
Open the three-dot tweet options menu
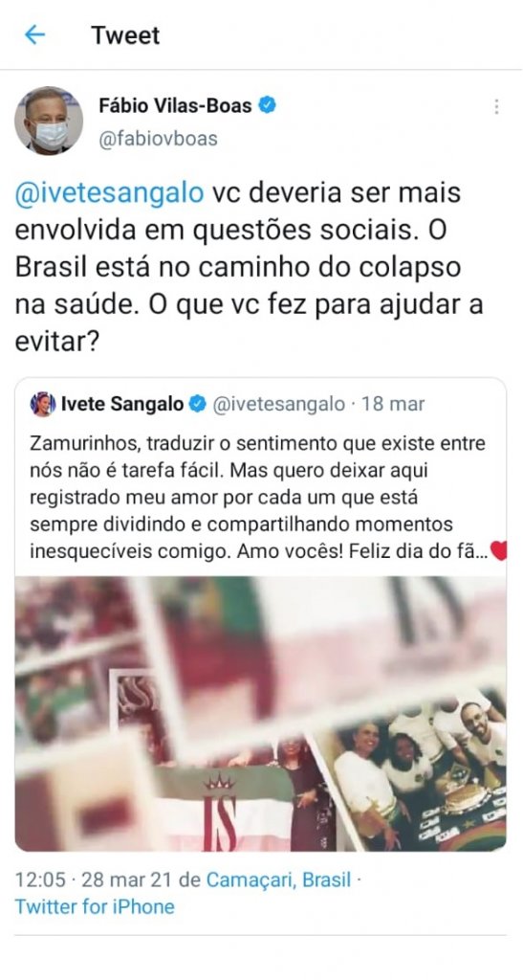(x=496, y=107)
